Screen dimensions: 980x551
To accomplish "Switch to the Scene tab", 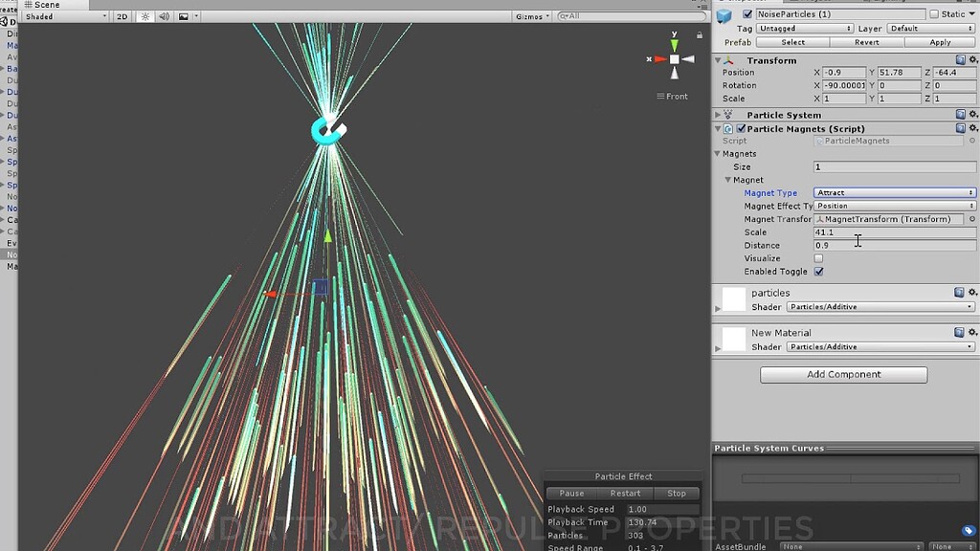I will point(46,4).
